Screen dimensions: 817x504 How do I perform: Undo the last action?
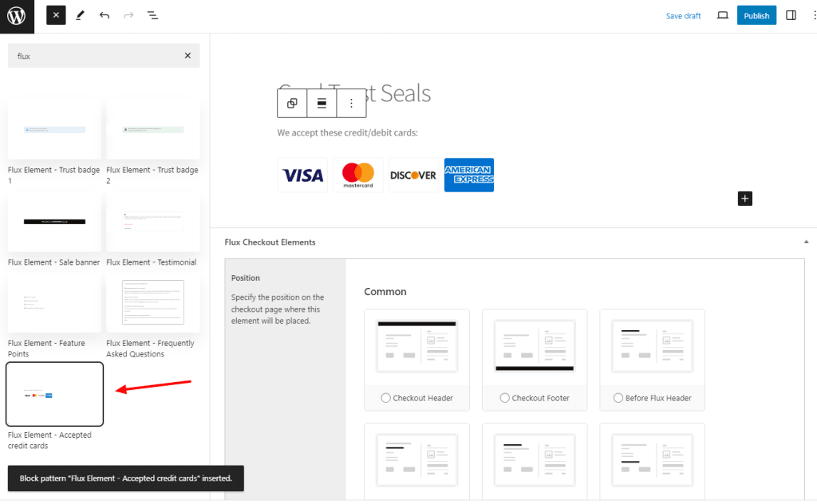pos(105,15)
